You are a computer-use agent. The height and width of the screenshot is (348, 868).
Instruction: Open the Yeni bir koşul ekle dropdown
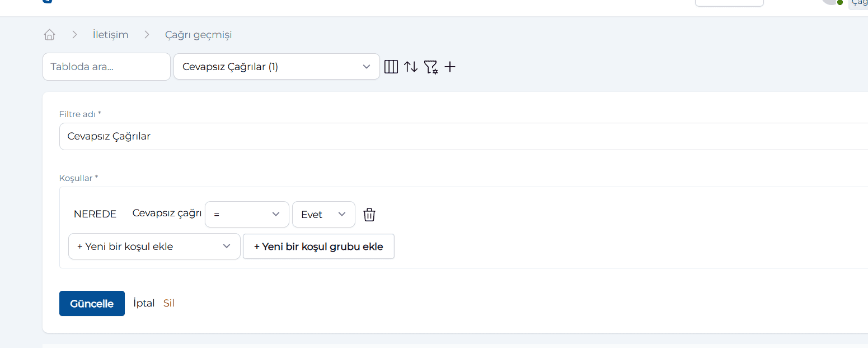154,247
